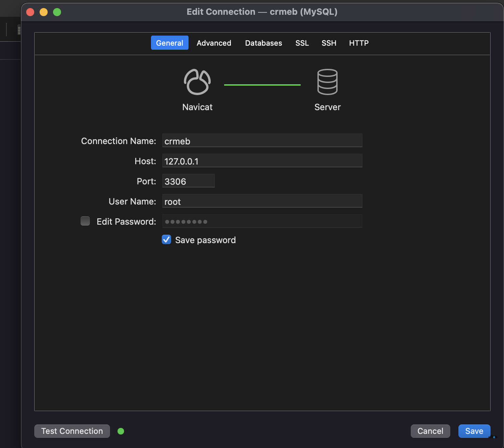
Task: Click the Host field with 127.0.0.1
Action: tap(262, 161)
